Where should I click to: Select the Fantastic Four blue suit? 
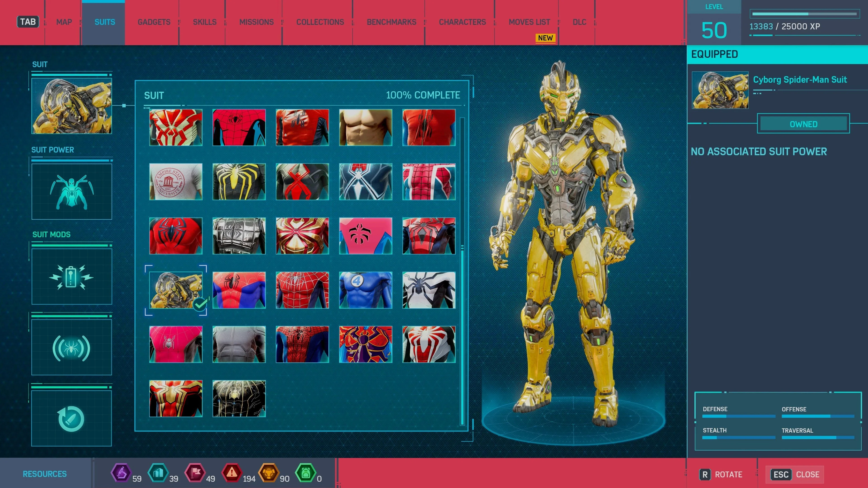coord(365,290)
